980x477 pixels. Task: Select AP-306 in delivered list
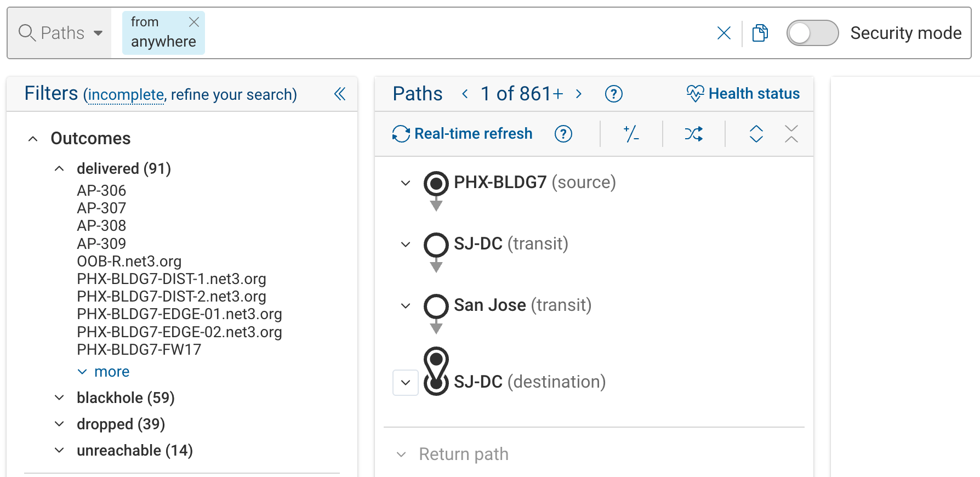pyautogui.click(x=101, y=190)
